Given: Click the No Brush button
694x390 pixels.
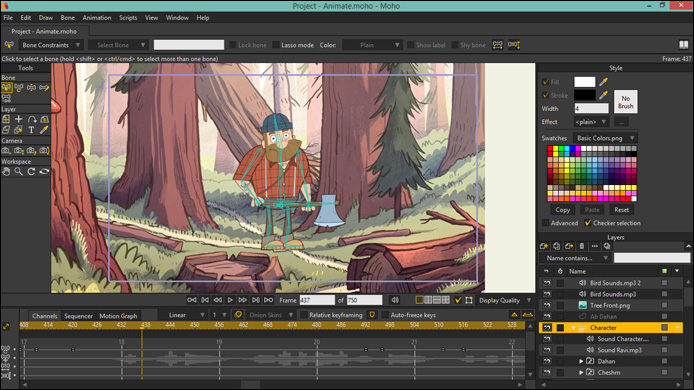Looking at the screenshot, I should coord(625,102).
